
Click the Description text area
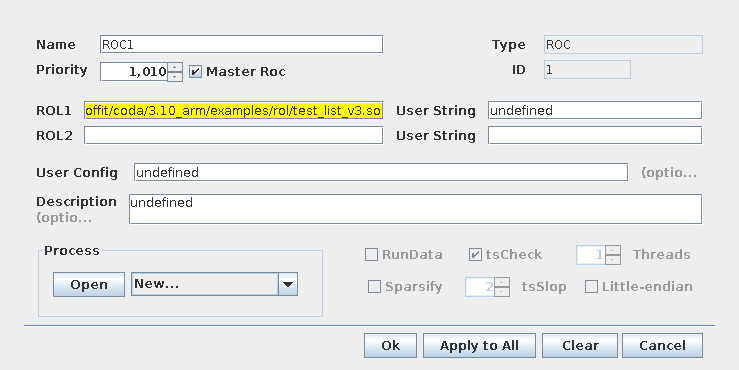click(415, 209)
